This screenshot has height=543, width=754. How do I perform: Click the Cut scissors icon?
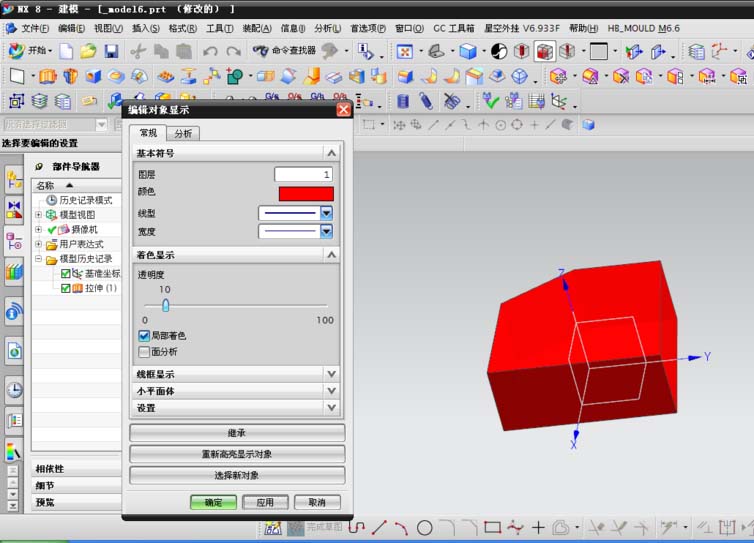coord(138,51)
